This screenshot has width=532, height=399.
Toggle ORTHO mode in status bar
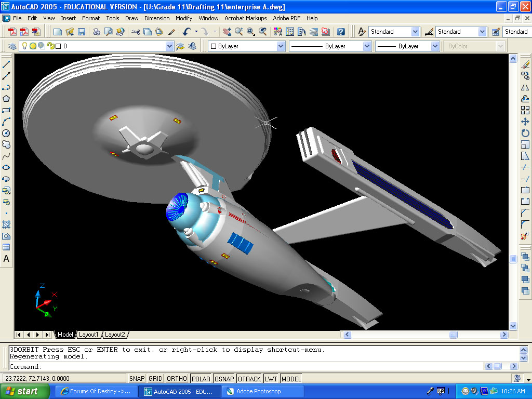click(177, 379)
